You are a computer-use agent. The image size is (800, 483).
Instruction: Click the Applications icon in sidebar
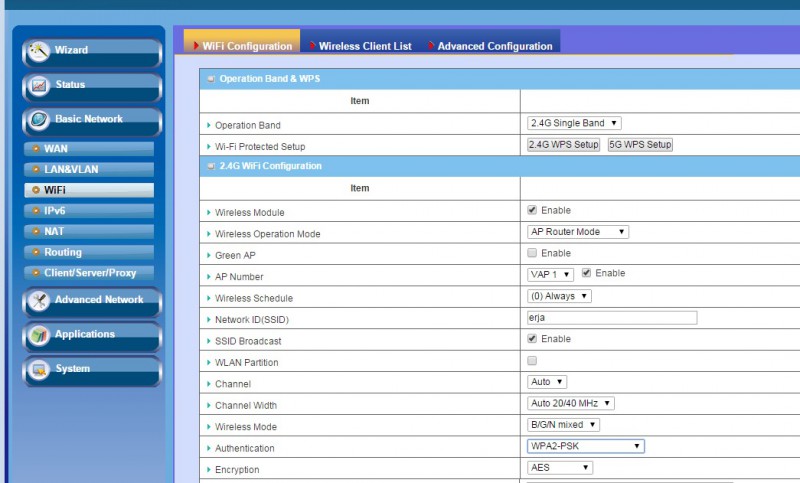coord(39,335)
